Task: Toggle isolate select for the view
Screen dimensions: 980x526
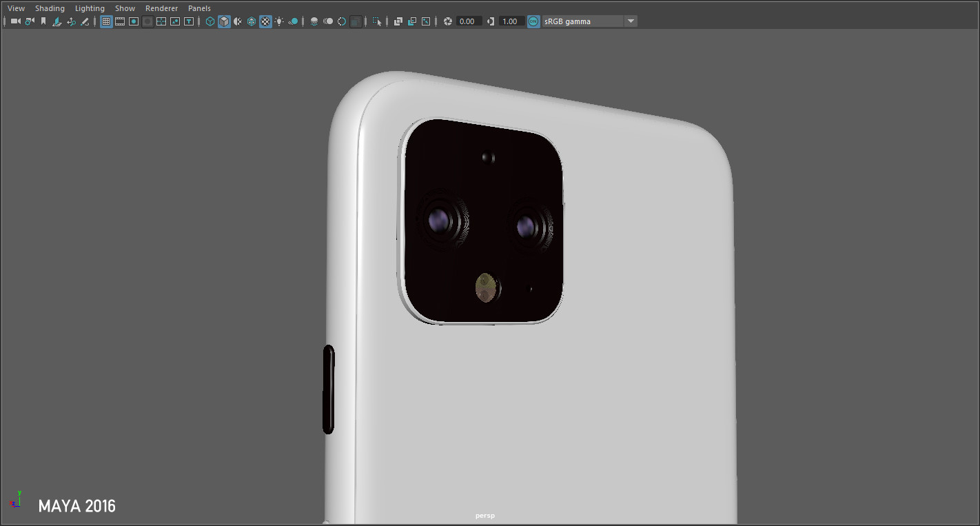Action: point(376,21)
